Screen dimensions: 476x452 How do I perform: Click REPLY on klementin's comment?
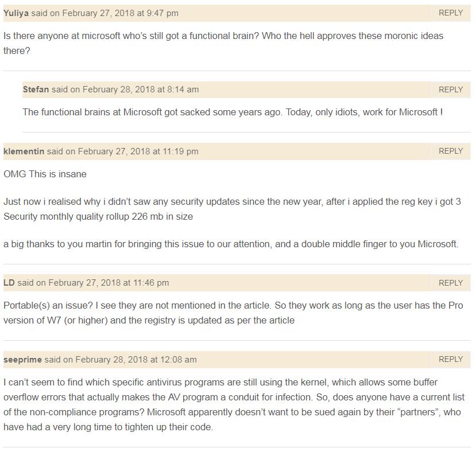coord(450,151)
